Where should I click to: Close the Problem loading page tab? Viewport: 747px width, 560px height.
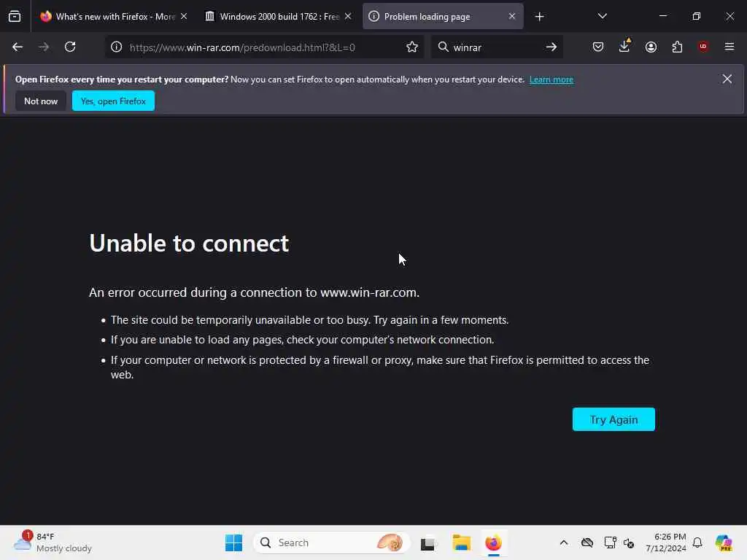512,17
